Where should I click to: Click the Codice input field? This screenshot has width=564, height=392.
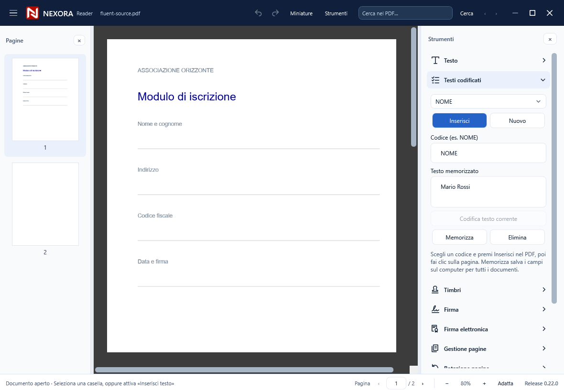(488, 153)
